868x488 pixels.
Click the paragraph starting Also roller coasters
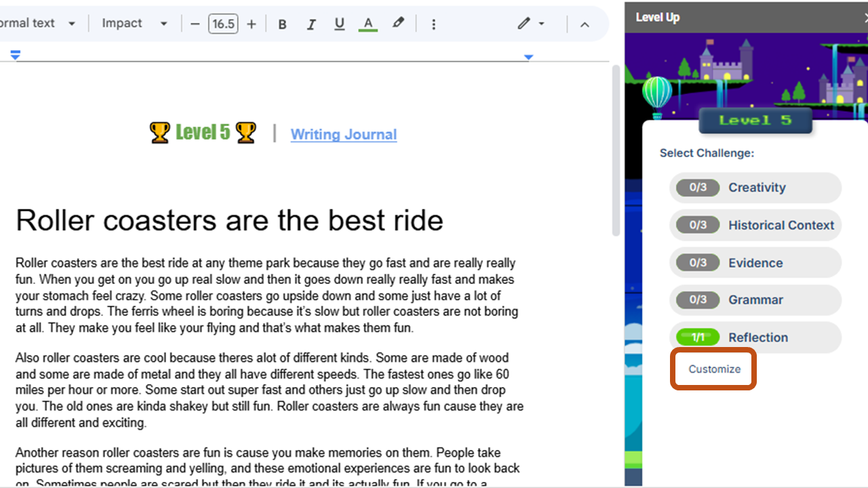coord(269,390)
